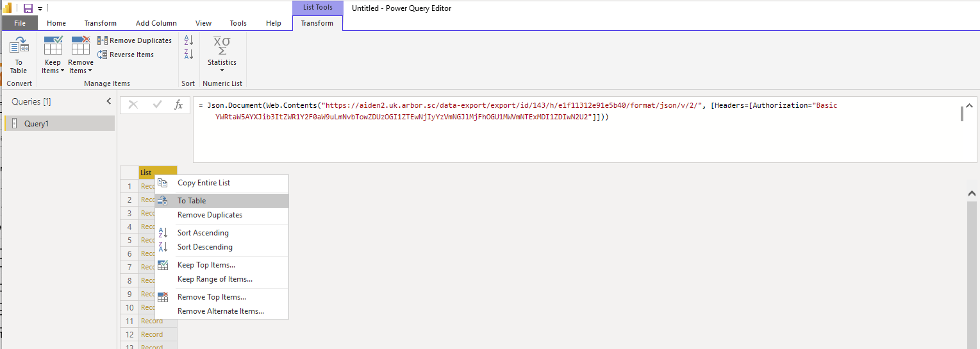Select Query1 in the Queries pane
This screenshot has width=980, height=349.
point(36,124)
